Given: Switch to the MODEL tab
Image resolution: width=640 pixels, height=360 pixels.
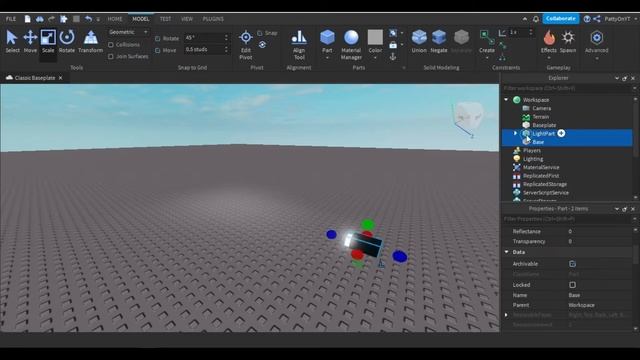Looking at the screenshot, I should tap(140, 19).
